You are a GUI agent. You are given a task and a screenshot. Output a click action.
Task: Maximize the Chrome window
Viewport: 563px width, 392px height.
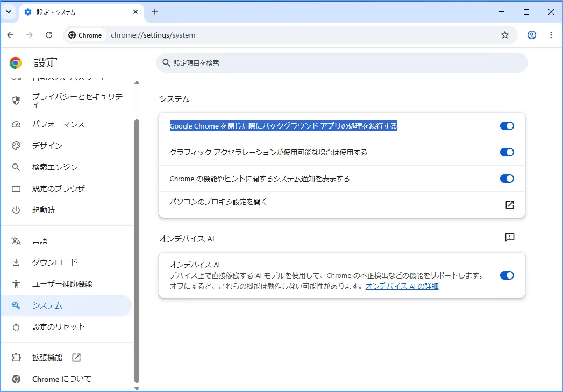(x=526, y=12)
